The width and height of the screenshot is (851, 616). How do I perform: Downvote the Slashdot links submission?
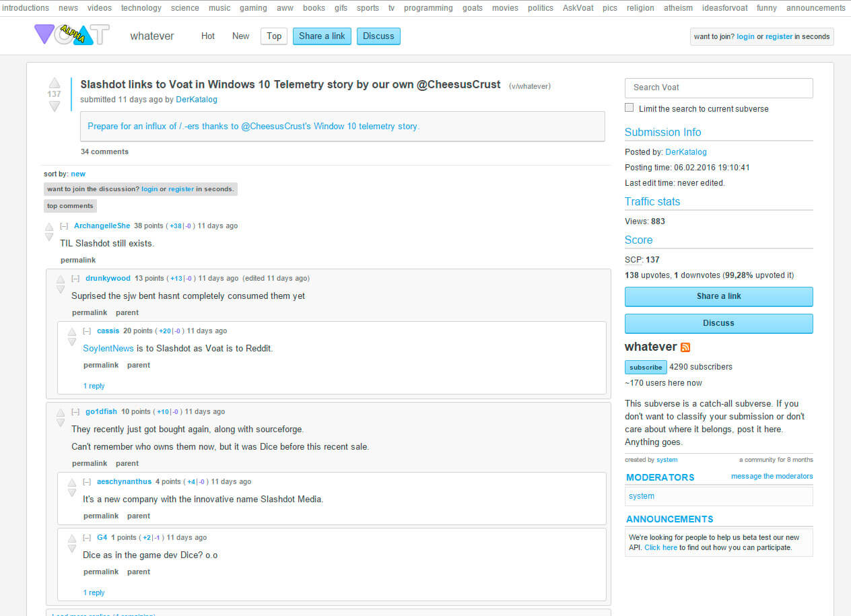click(x=55, y=106)
